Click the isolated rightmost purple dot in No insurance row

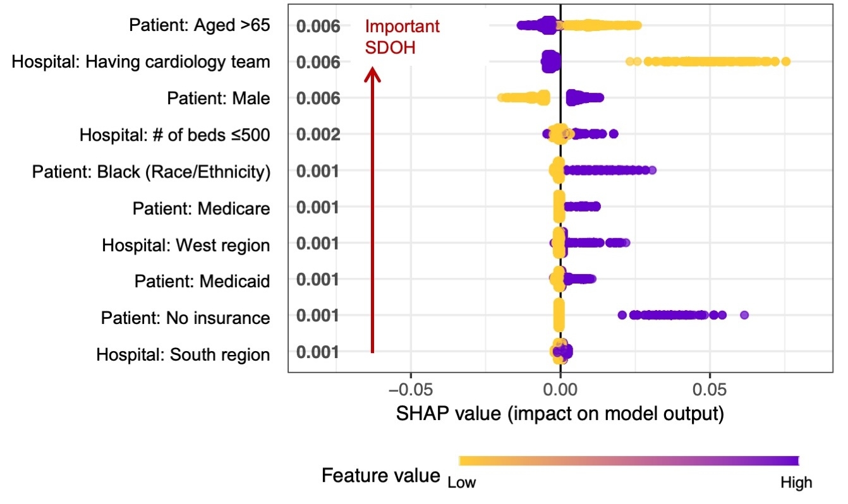point(744,315)
